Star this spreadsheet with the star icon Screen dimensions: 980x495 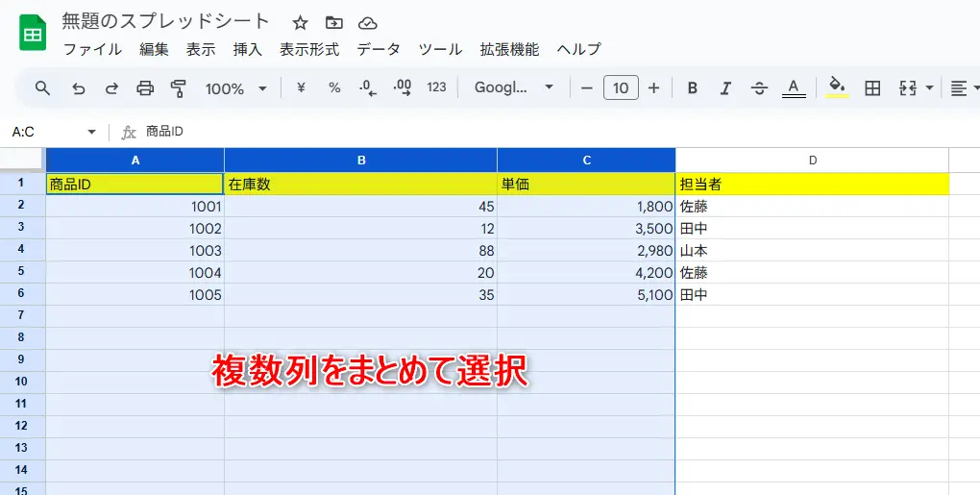300,23
